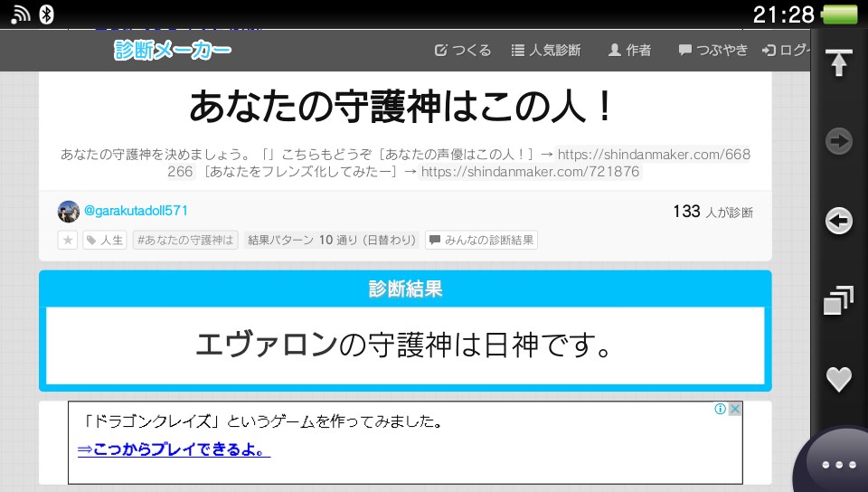Tap the Bluetooth status icon
Viewport: 868px width, 492px height.
tap(47, 14)
